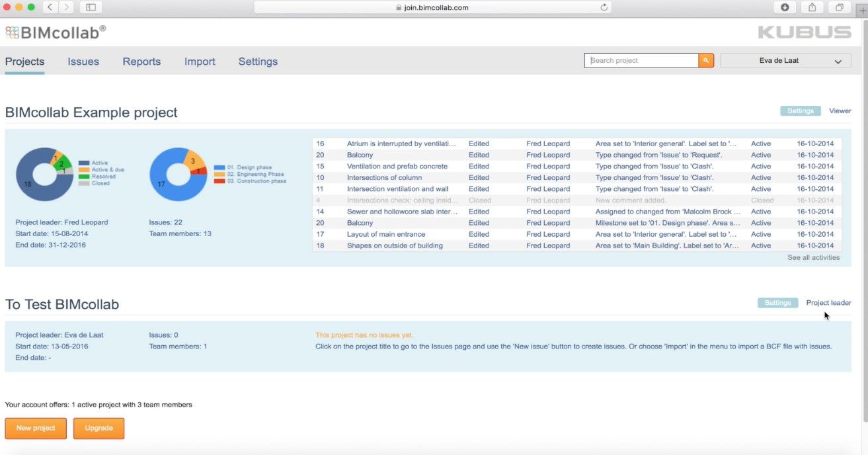Open the Import tab
The image size is (868, 455).
[200, 62]
